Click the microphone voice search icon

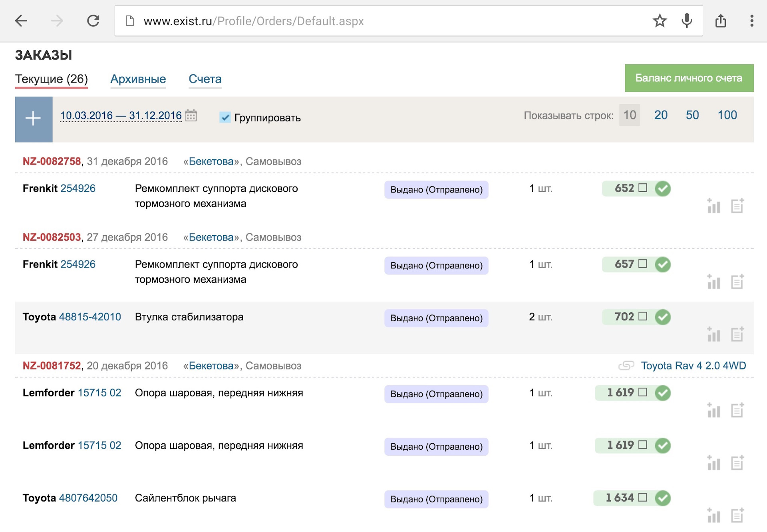click(x=687, y=21)
